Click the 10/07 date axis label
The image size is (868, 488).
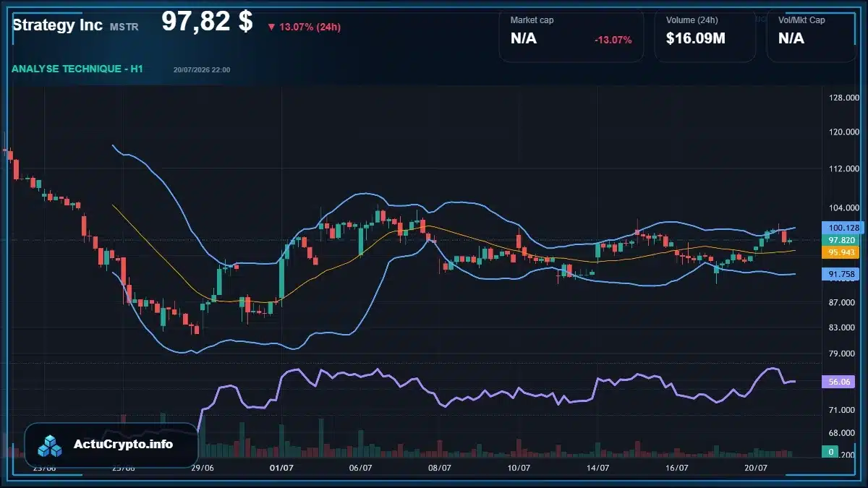(x=518, y=468)
